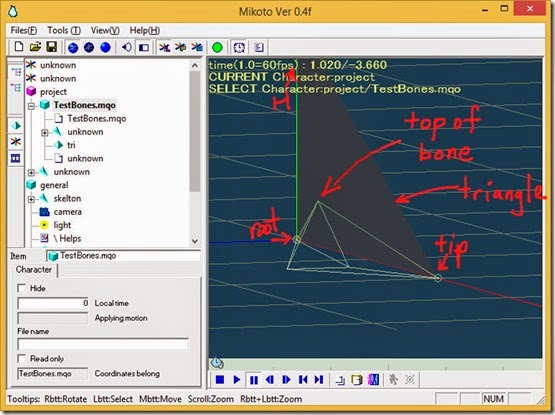Click the first bone axis toolbar icon
The height and width of the screenshot is (415, 555).
(164, 47)
